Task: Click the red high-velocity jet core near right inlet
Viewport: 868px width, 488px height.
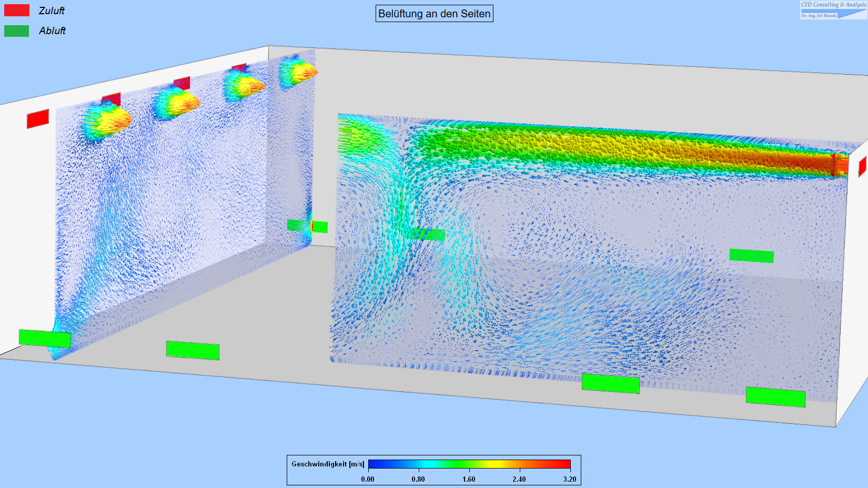Action: click(x=821, y=163)
